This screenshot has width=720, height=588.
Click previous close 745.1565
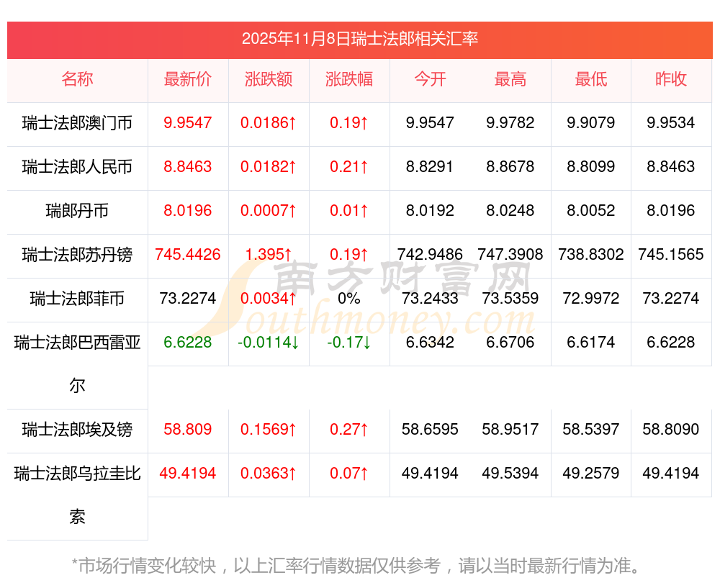click(x=671, y=254)
